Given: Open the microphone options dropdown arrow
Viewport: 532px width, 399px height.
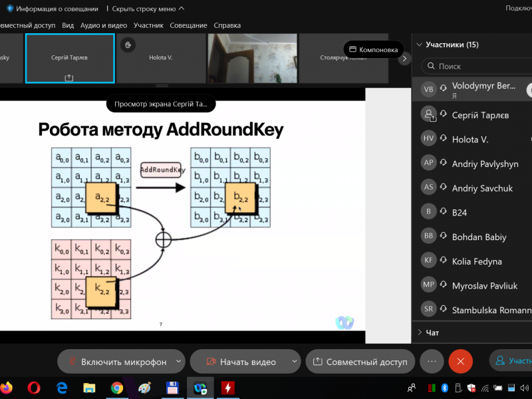Looking at the screenshot, I should pos(178,362).
